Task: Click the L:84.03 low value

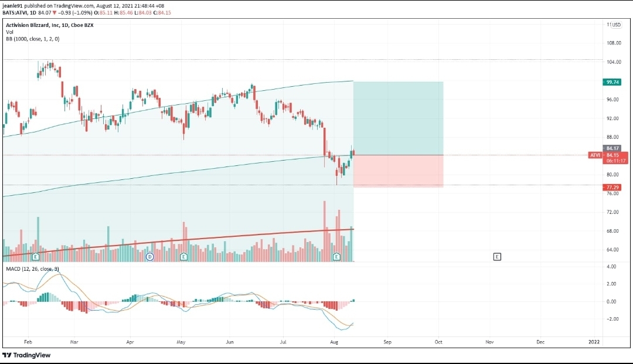Action: 143,12
